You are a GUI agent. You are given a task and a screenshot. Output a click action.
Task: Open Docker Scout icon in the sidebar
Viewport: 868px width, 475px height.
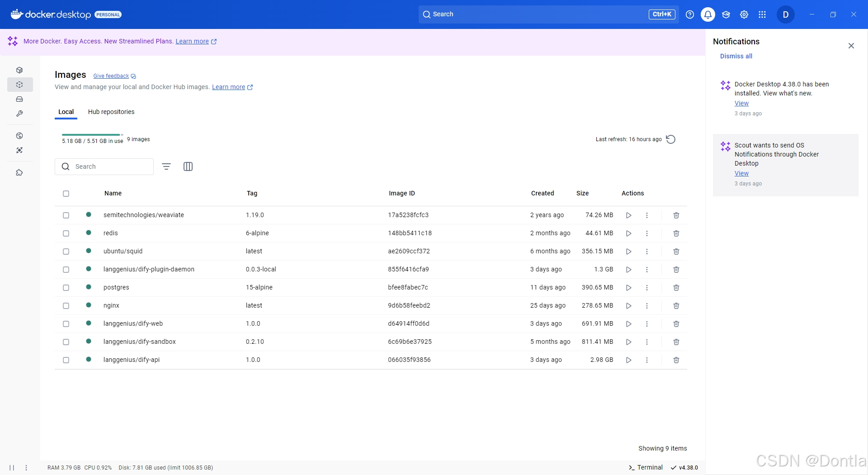tap(19, 150)
